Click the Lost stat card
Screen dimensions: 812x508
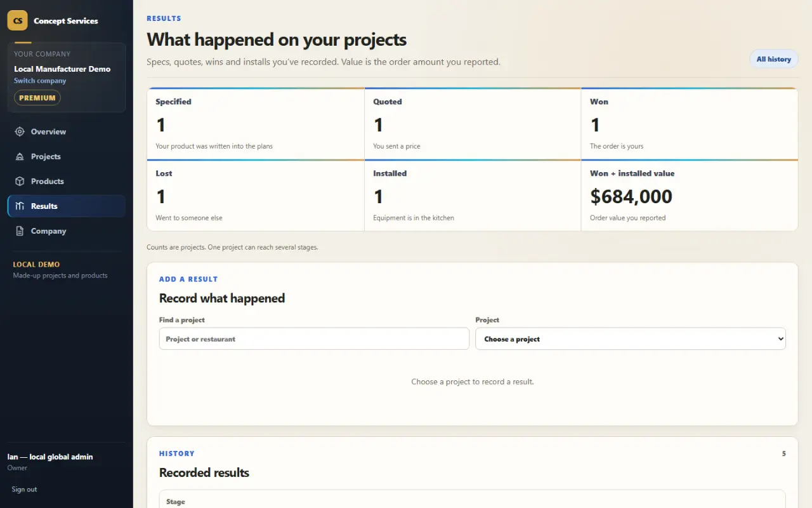coord(256,195)
